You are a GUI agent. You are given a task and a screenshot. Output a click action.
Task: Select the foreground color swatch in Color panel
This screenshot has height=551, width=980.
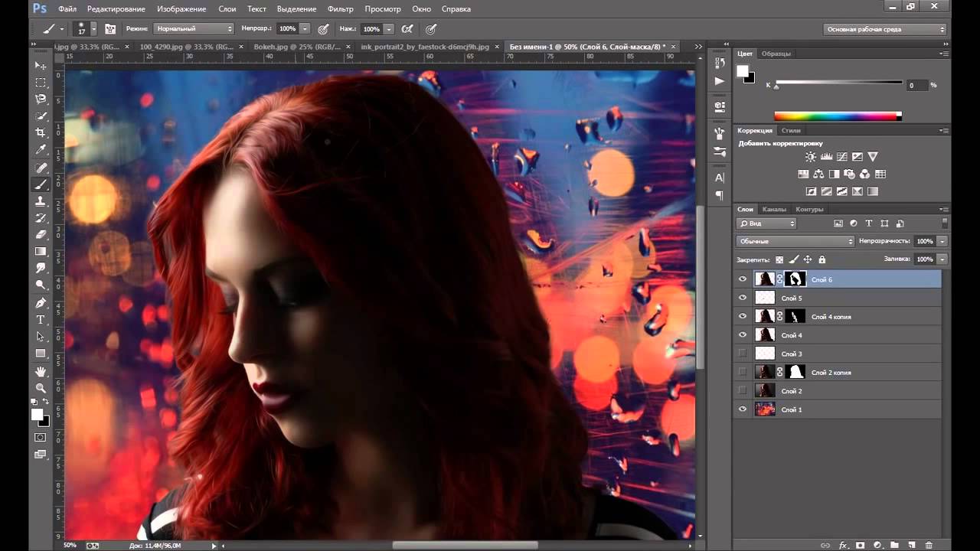(x=742, y=71)
